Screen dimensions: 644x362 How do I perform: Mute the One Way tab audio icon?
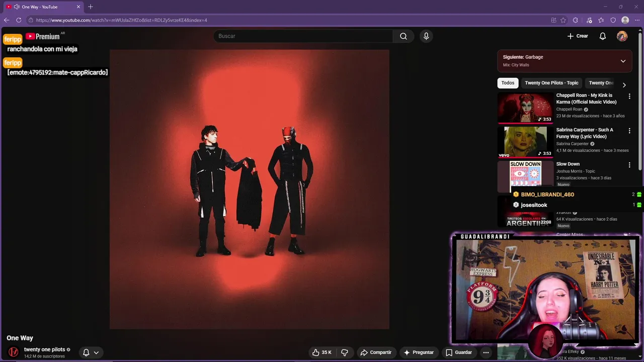coord(17,7)
